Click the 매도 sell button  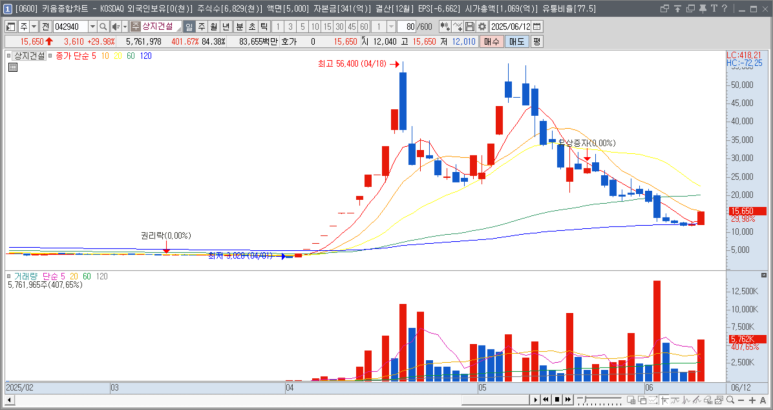tap(517, 42)
